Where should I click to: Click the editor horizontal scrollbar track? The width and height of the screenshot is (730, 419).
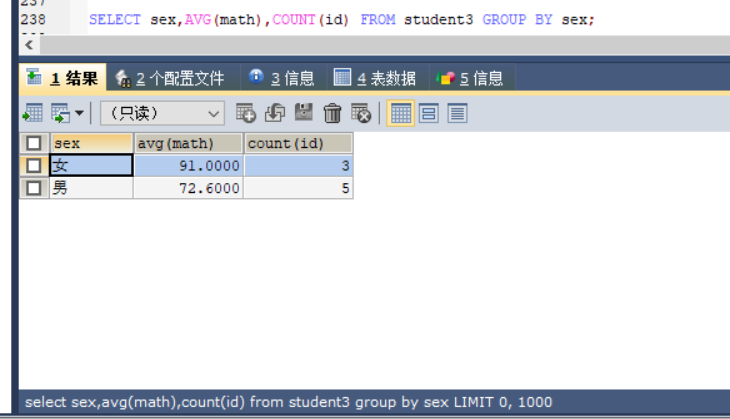point(385,45)
